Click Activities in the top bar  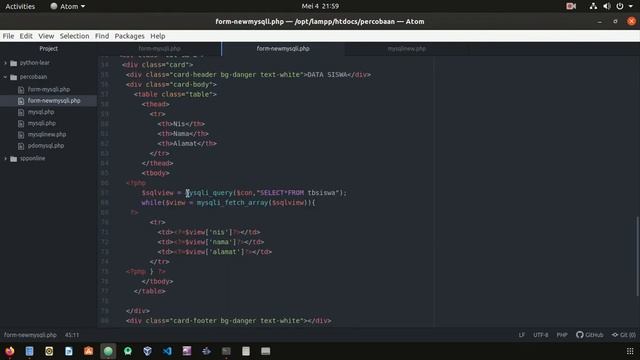tap(20, 6)
